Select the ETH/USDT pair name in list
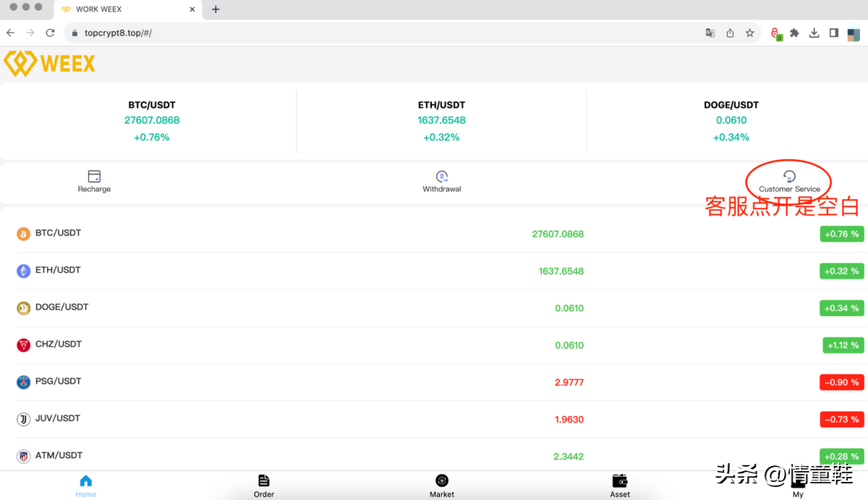The width and height of the screenshot is (868, 500). pyautogui.click(x=58, y=270)
